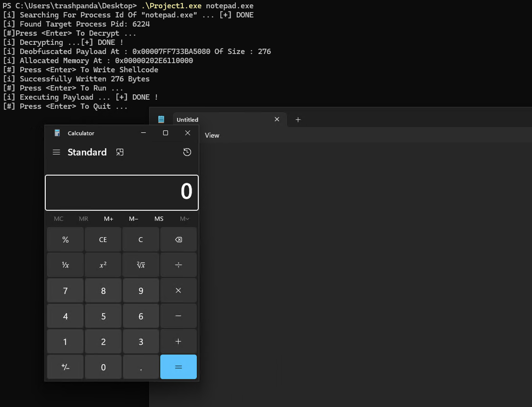Open Calculator history panel

pos(187,152)
